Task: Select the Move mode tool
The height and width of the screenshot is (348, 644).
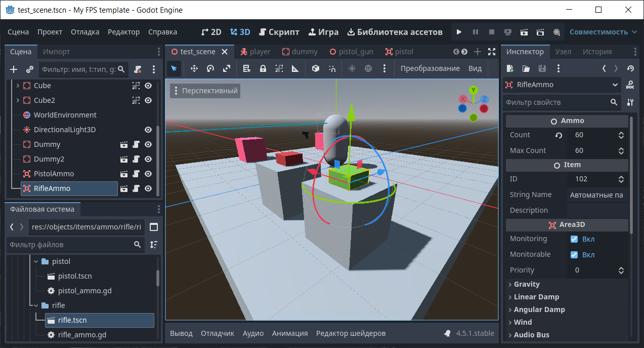Action: click(194, 68)
